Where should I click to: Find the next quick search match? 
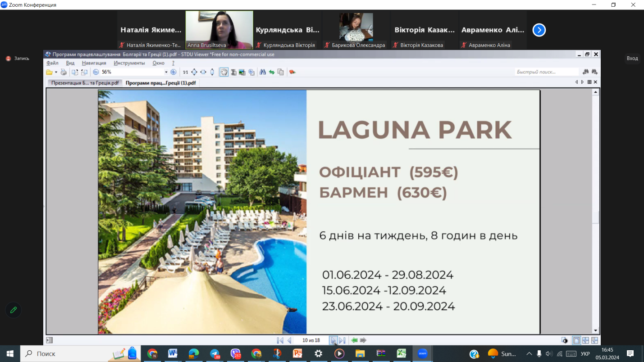(x=594, y=72)
